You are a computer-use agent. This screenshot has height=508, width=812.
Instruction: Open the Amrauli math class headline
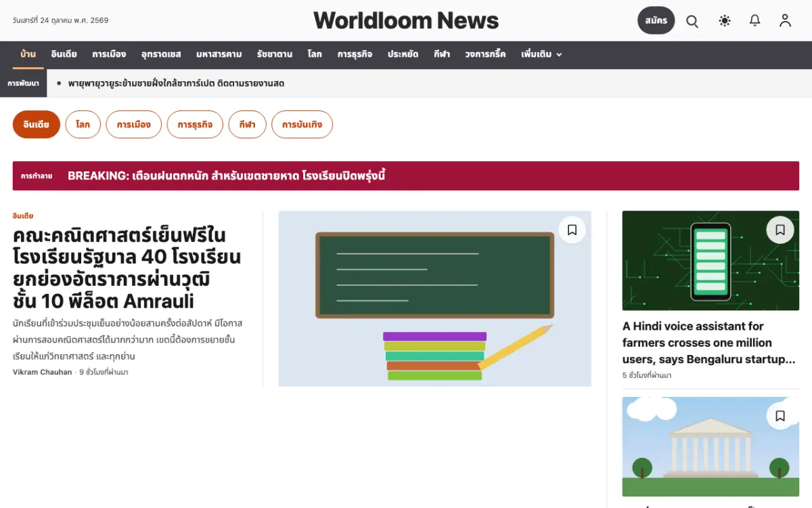127,268
